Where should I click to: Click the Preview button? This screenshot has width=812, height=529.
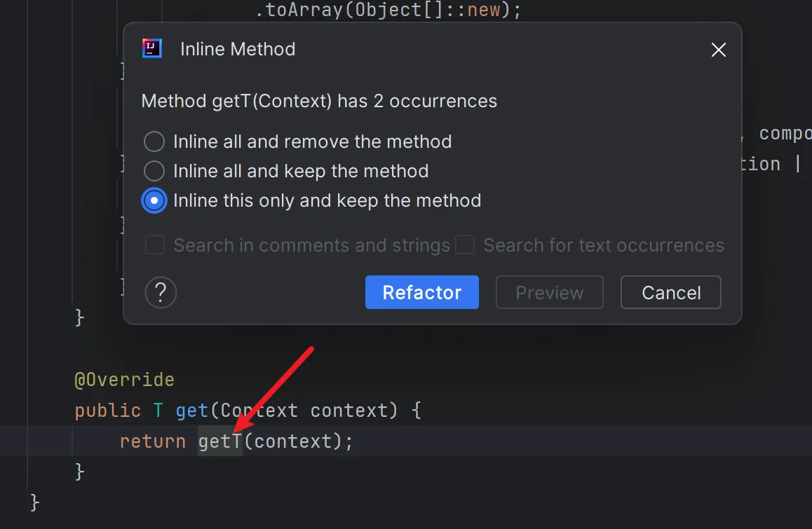(549, 292)
